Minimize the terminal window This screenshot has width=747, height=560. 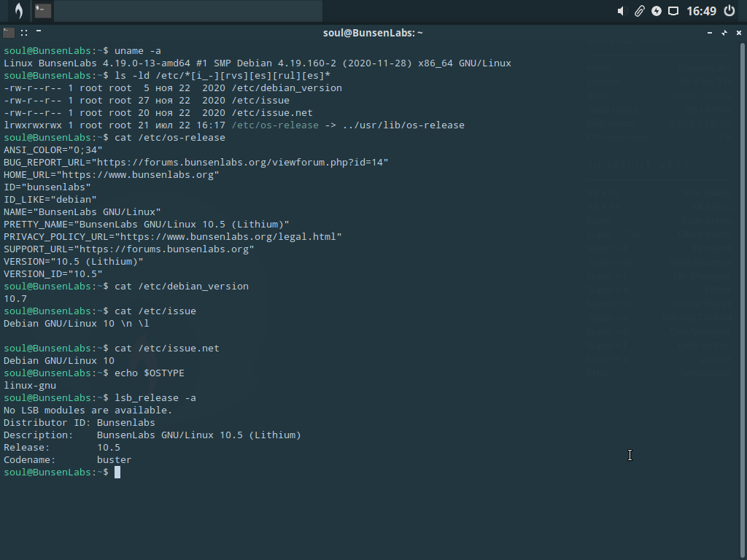[710, 33]
